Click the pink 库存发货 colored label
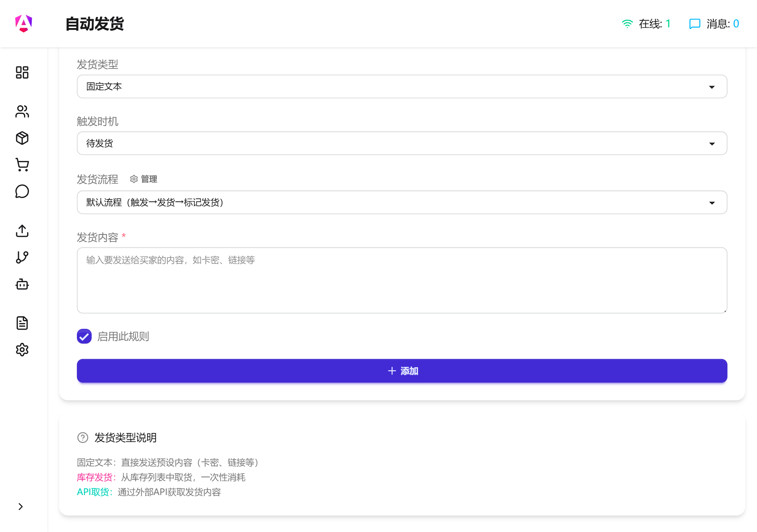Image resolution: width=757 pixels, height=532 pixels. [94, 477]
